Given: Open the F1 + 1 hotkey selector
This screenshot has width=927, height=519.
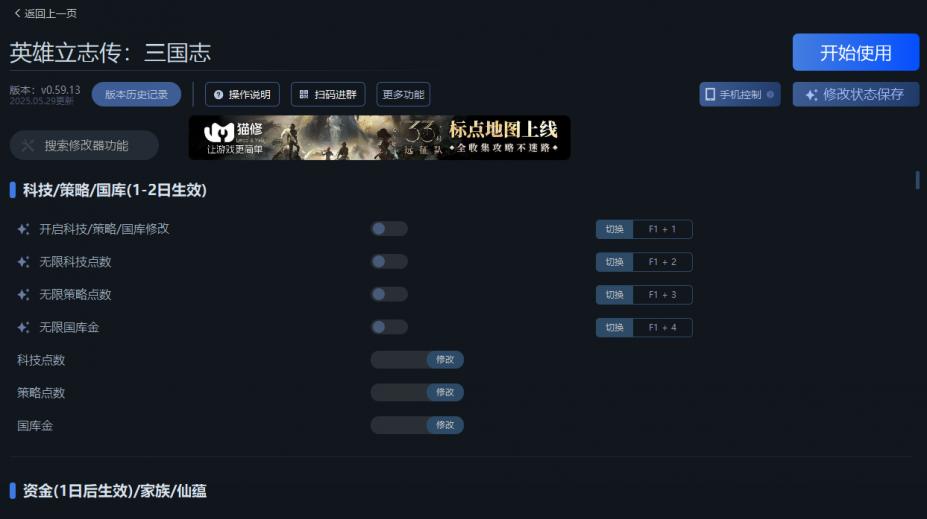Looking at the screenshot, I should (662, 229).
